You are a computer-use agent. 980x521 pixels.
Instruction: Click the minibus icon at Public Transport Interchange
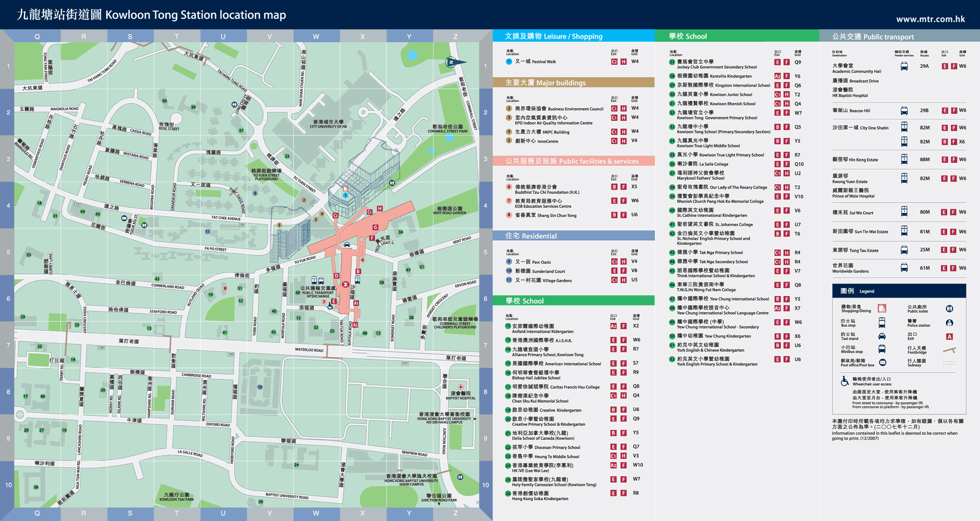pos(321,281)
